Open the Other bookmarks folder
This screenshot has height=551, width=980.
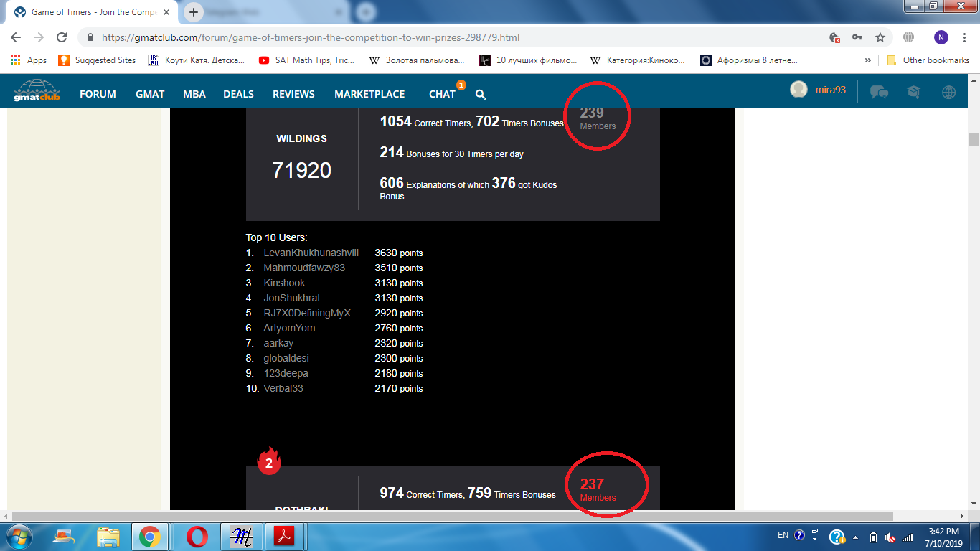pyautogui.click(x=928, y=60)
